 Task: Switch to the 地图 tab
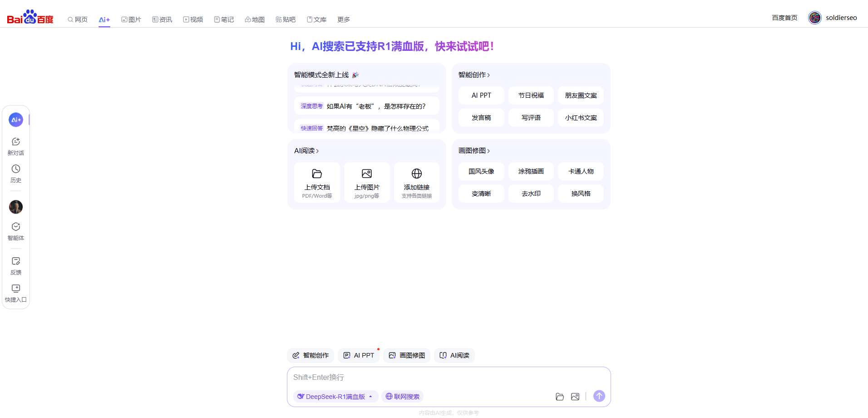pos(255,20)
